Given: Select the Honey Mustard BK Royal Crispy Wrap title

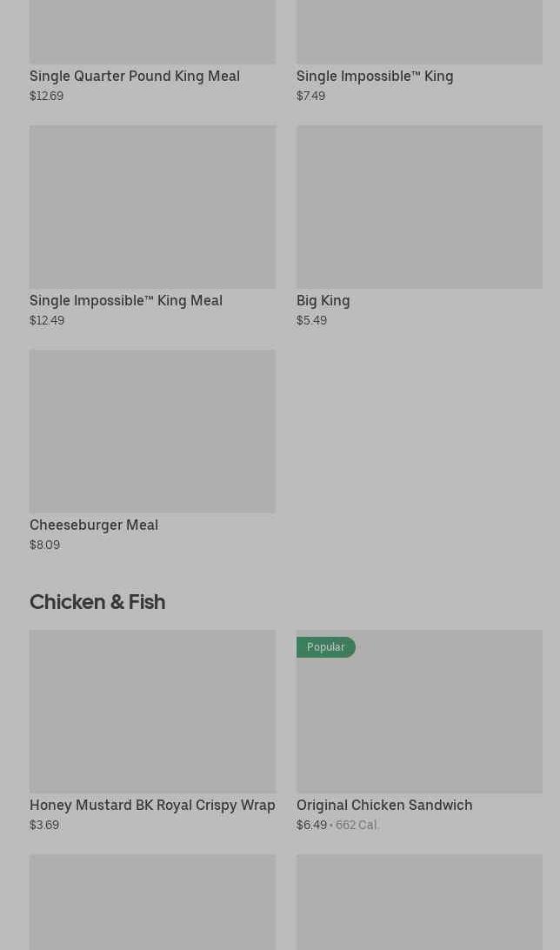Looking at the screenshot, I should [152, 805].
